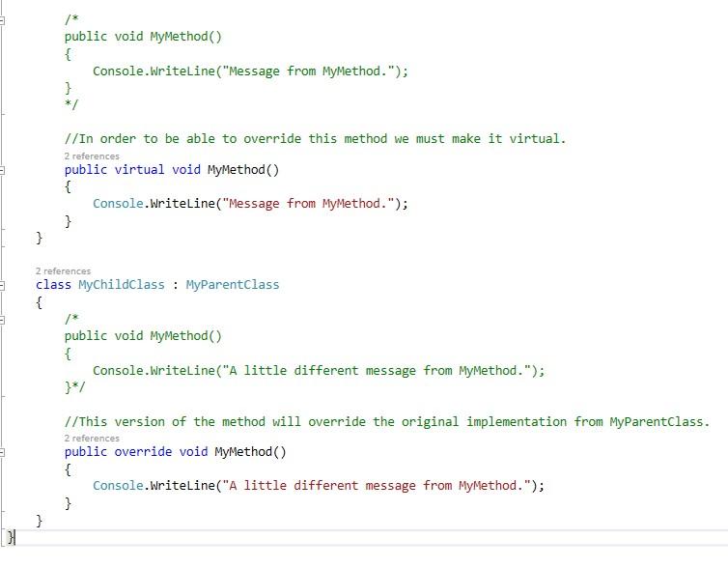Viewport: 728px width, 568px height.
Task: Open '2 references' above public virtual MyMethod
Action: [x=92, y=156]
